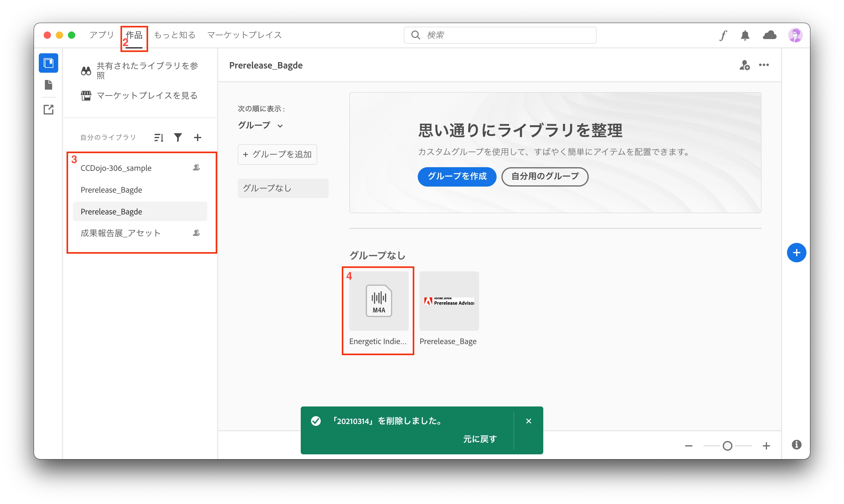This screenshot has width=844, height=504.
Task: Dismiss the deletion toast notification
Action: 528,421
